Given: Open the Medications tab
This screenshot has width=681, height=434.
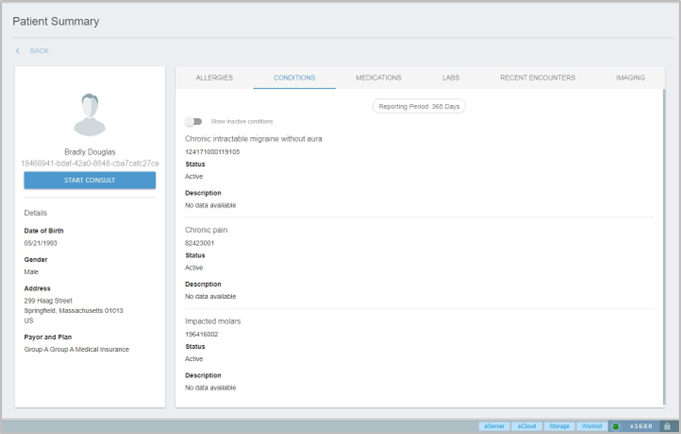Looking at the screenshot, I should 378,78.
